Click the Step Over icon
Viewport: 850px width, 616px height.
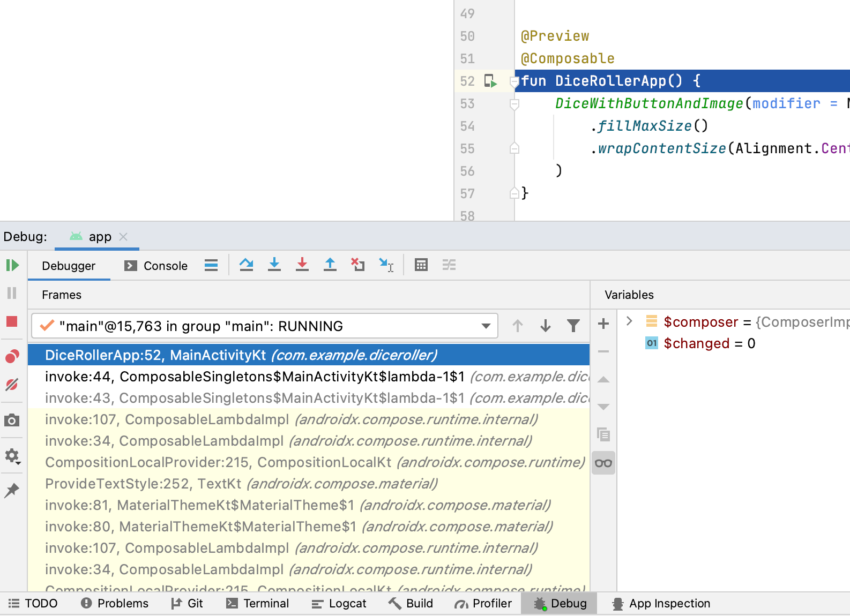[x=247, y=265]
